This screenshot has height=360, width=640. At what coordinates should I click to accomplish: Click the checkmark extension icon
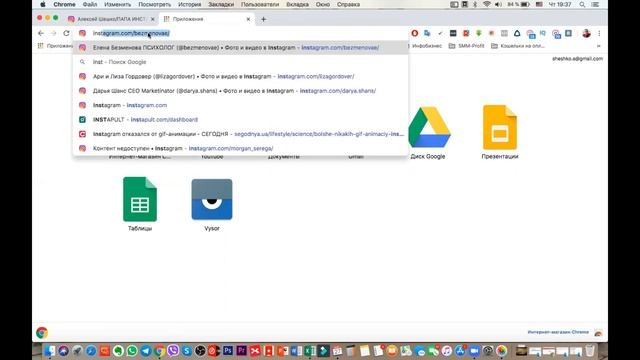[x=440, y=33]
